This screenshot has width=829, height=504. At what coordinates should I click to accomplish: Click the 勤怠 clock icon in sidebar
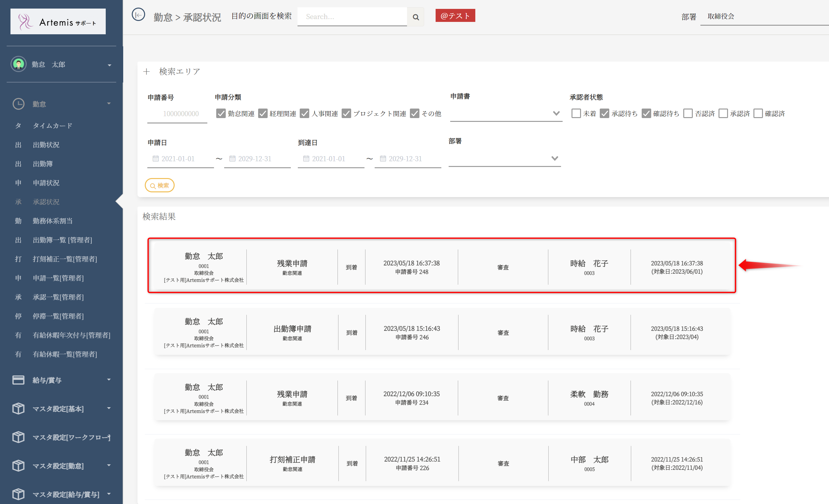pyautogui.click(x=18, y=104)
